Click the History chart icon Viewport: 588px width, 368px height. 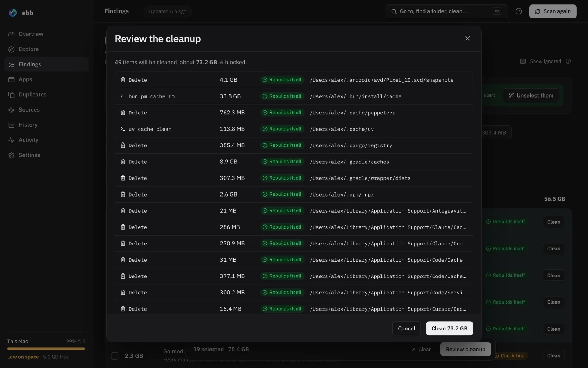pyautogui.click(x=11, y=125)
